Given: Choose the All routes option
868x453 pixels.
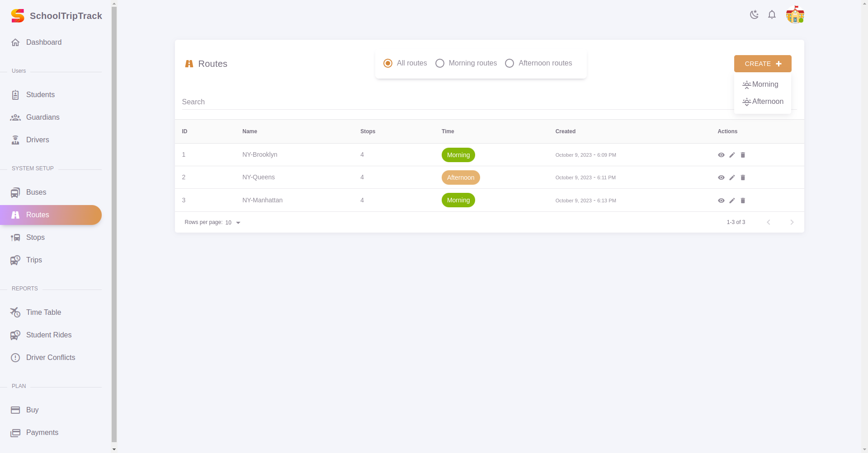Looking at the screenshot, I should click(x=388, y=63).
